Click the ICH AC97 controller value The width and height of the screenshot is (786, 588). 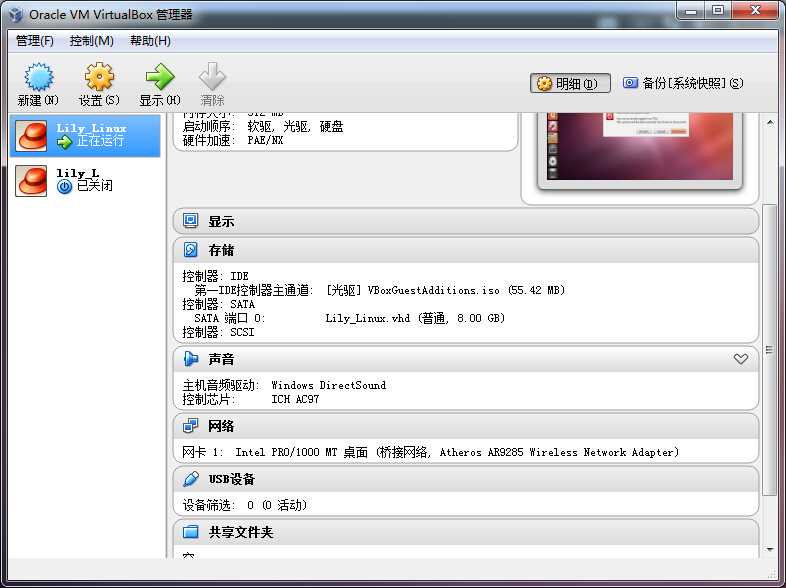click(x=295, y=400)
